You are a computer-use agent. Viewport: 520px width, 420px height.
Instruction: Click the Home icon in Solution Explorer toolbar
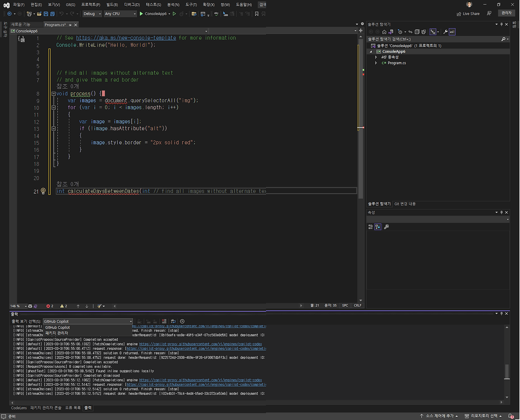click(x=384, y=32)
